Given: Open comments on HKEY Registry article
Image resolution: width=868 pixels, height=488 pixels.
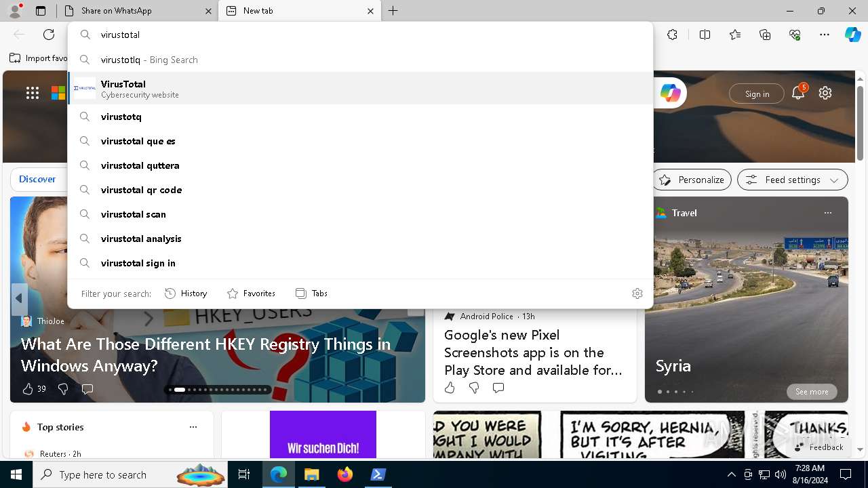Looking at the screenshot, I should click(87, 389).
